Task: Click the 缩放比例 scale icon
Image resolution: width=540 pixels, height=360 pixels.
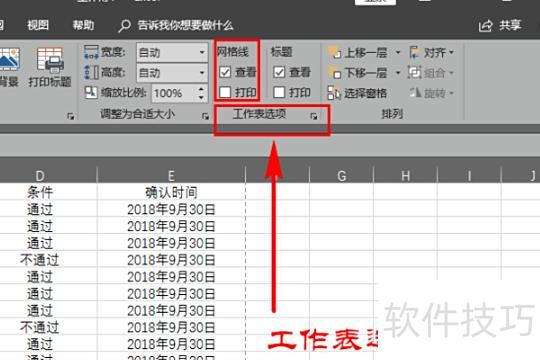Action: click(91, 92)
